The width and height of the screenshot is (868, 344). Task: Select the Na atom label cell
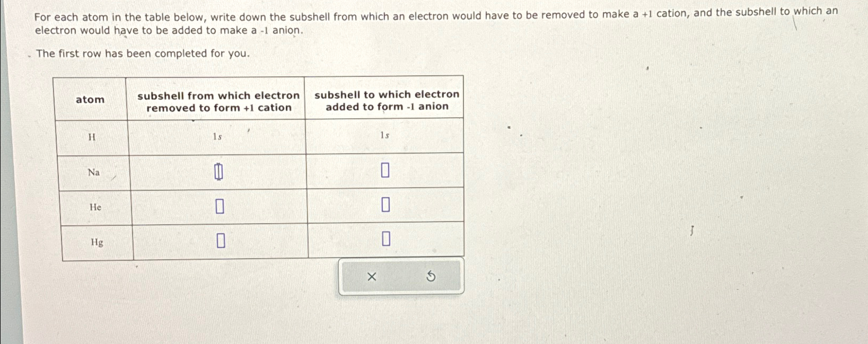(x=93, y=173)
